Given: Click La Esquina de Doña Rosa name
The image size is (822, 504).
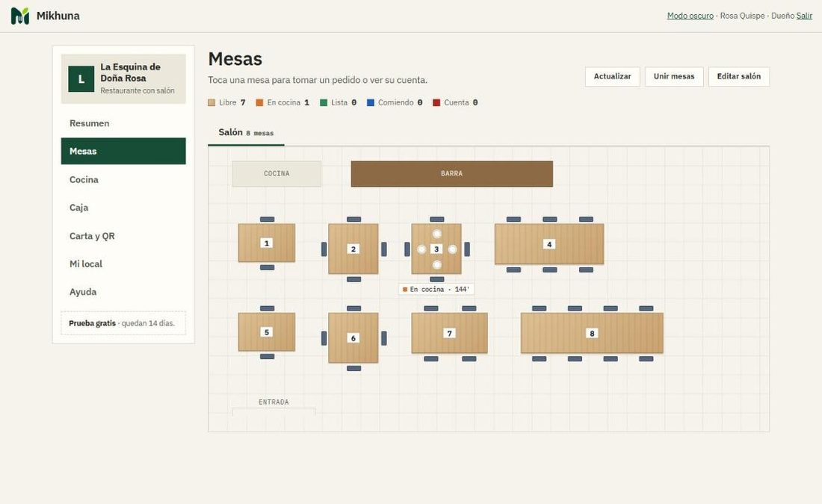Looking at the screenshot, I should 131,72.
